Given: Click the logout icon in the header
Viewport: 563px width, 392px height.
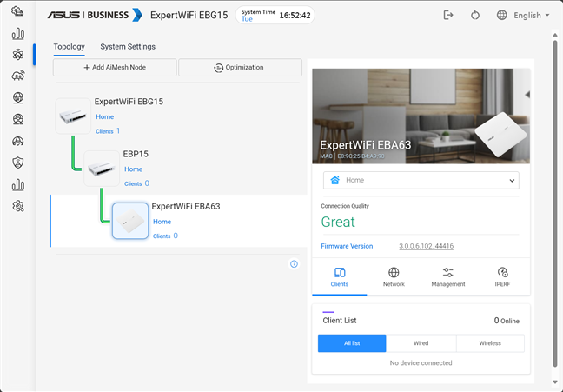Looking at the screenshot, I should coord(448,15).
